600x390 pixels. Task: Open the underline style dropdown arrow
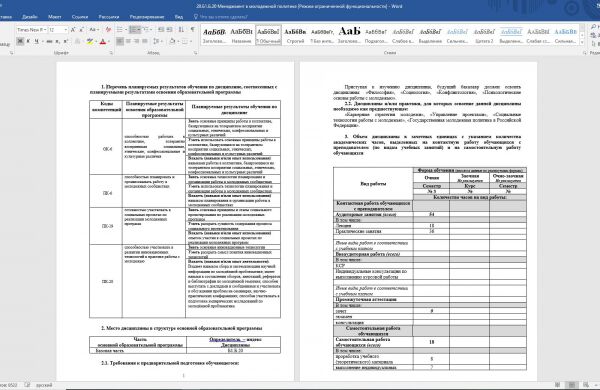(42, 41)
